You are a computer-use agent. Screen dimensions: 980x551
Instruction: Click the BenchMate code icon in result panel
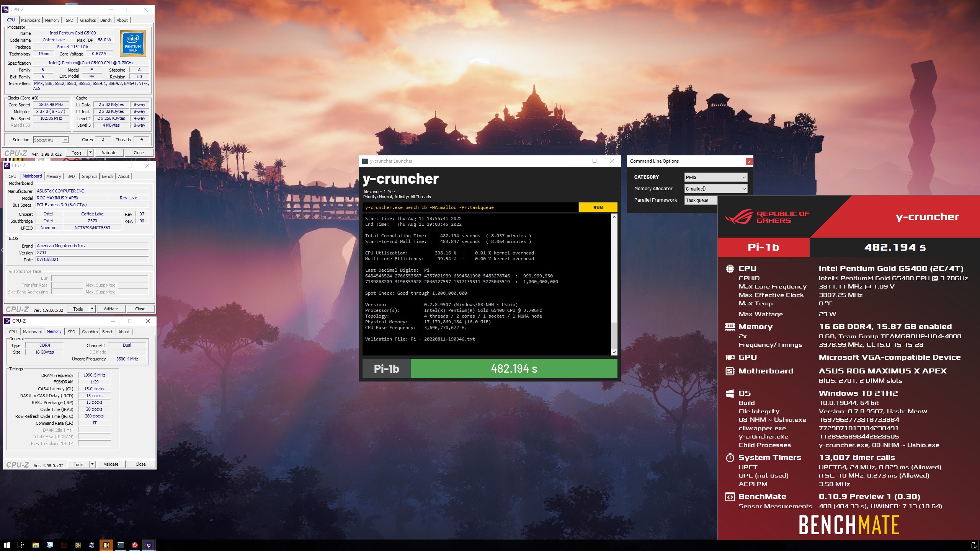[730, 497]
